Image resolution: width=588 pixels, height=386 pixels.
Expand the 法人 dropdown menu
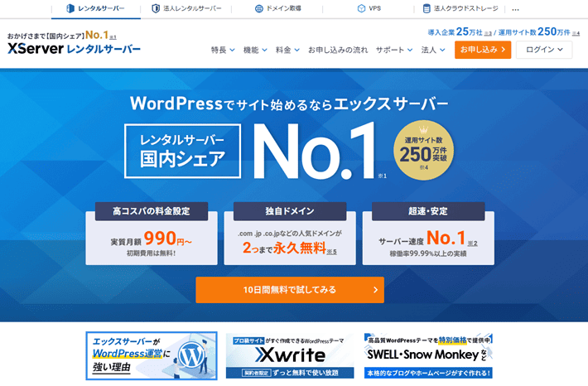point(433,50)
